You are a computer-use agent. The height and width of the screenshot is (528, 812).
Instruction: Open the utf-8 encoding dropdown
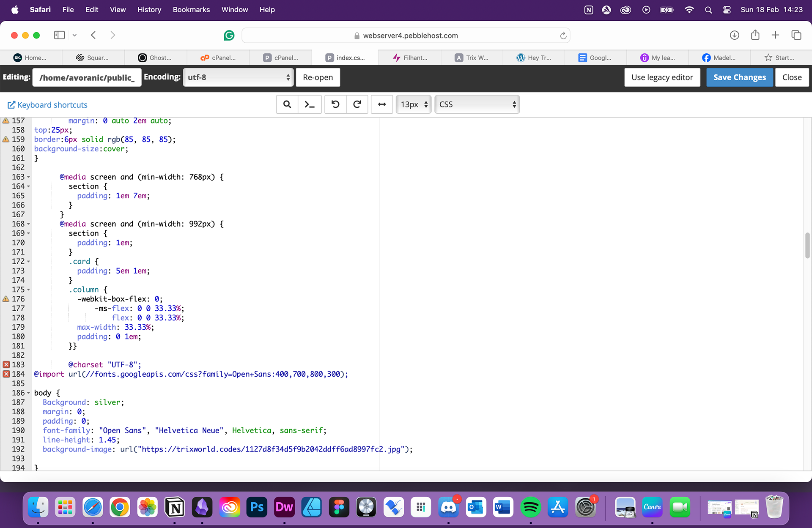[238, 77]
